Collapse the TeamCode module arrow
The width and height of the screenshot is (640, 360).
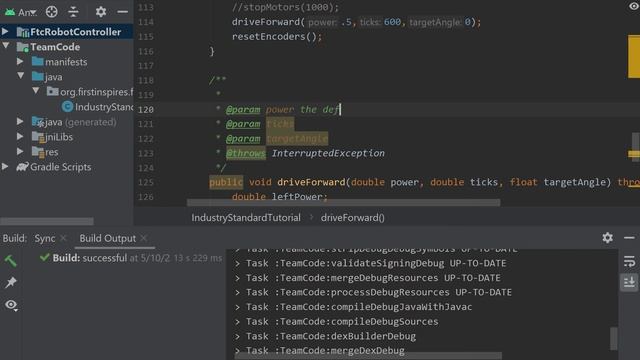(6, 46)
